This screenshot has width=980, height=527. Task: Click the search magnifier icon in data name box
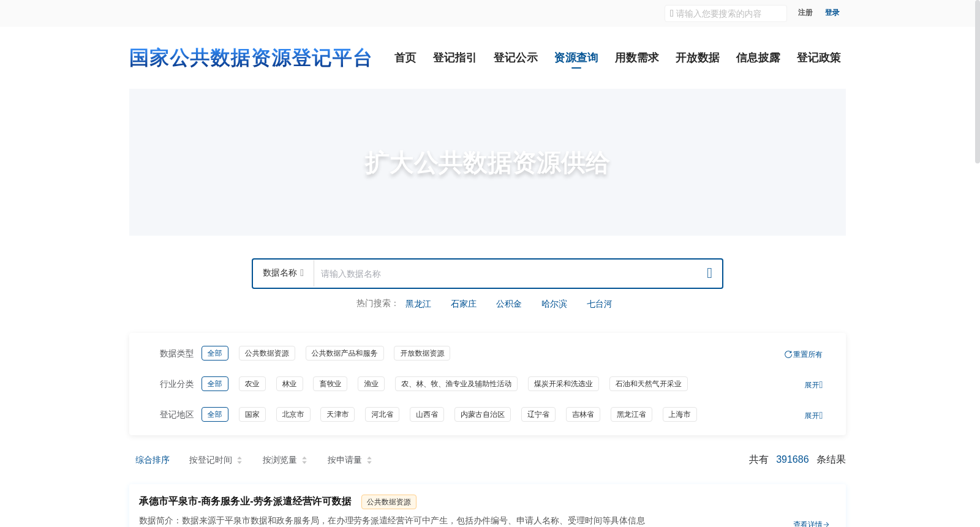point(709,273)
